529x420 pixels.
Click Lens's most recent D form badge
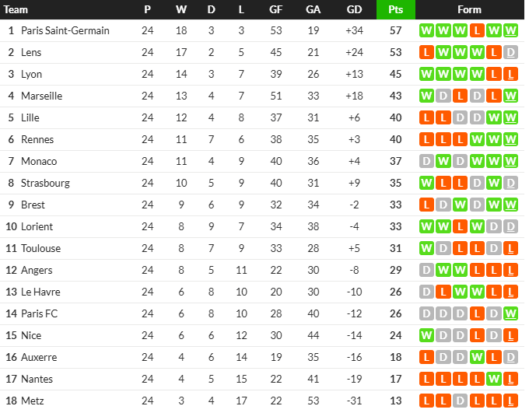(x=510, y=52)
